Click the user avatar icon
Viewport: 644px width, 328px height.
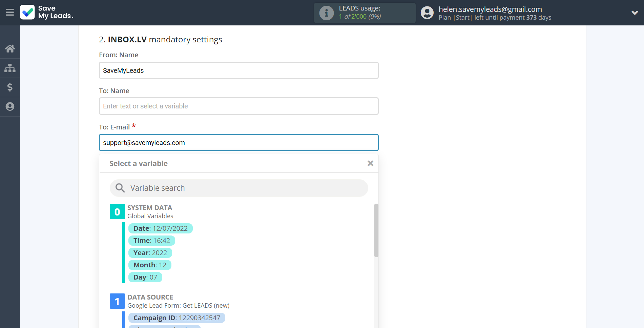point(427,13)
